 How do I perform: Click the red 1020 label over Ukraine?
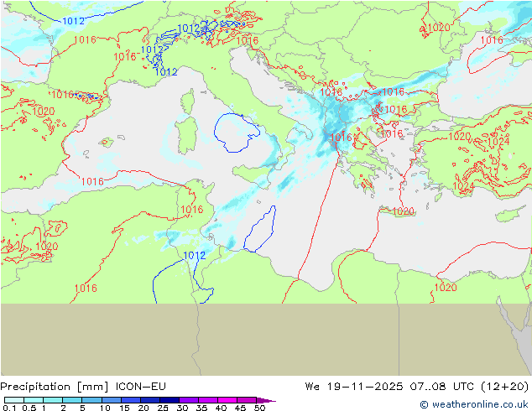pyautogui.click(x=439, y=28)
